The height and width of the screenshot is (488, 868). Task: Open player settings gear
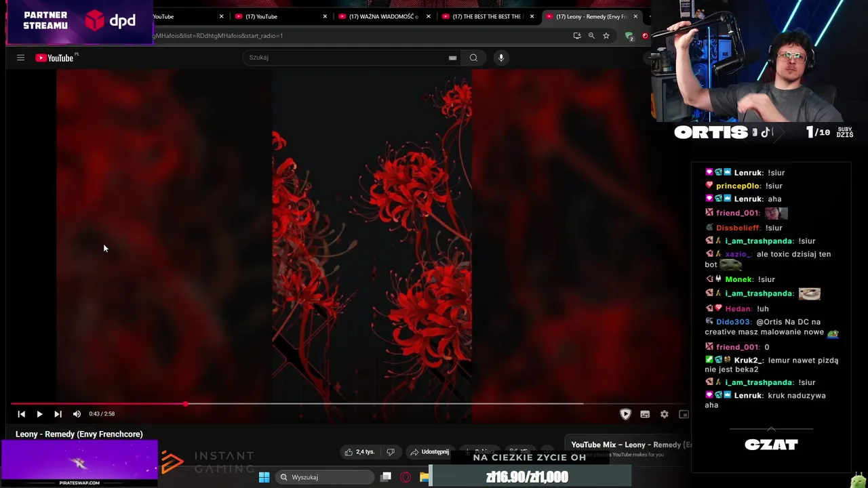665,414
